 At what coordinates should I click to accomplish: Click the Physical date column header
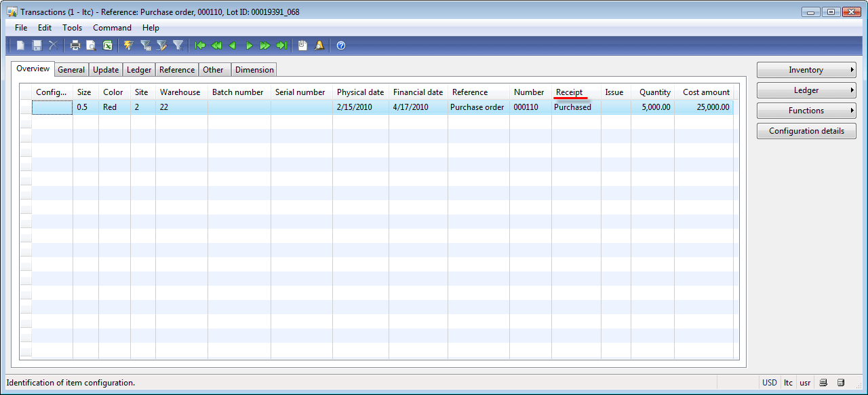point(361,92)
